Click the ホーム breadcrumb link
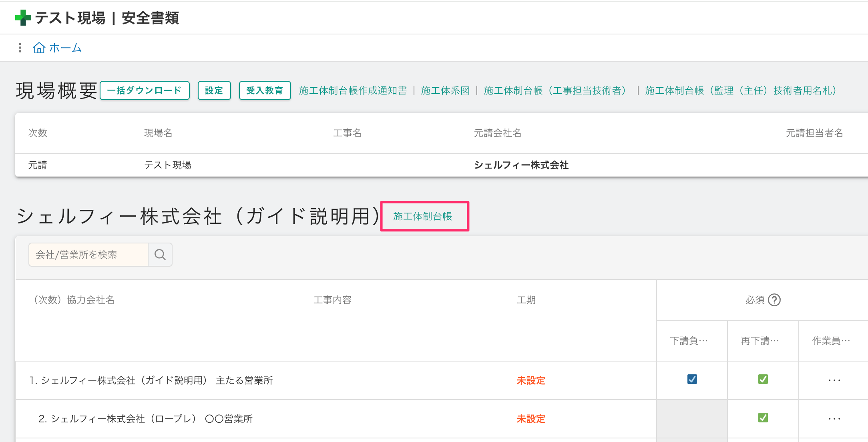This screenshot has width=868, height=442. tap(65, 48)
